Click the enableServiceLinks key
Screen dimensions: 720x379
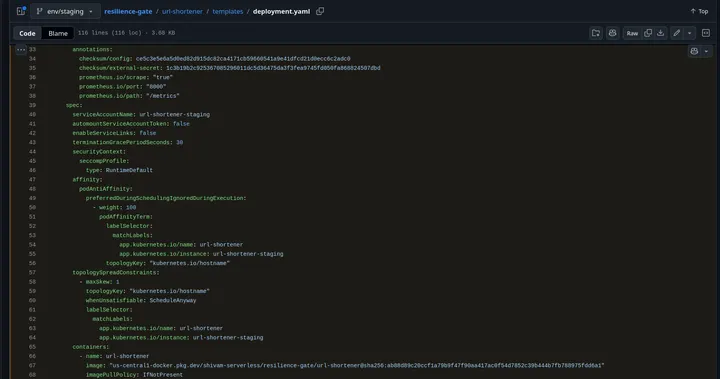(104, 133)
